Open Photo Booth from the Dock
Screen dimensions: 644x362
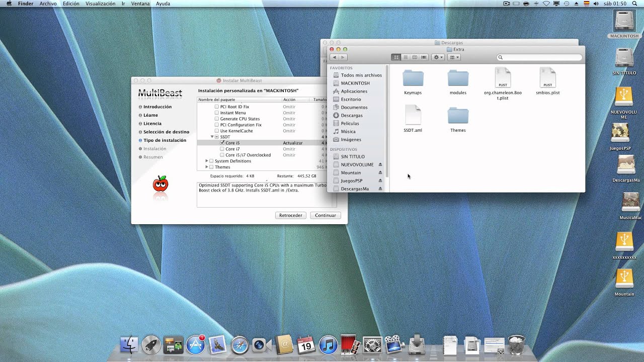350,345
